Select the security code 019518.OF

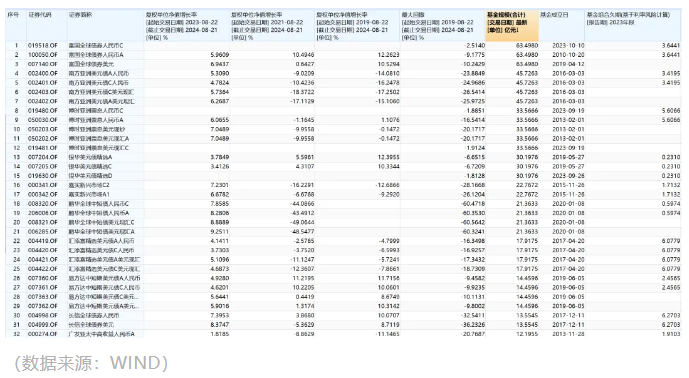(43, 46)
